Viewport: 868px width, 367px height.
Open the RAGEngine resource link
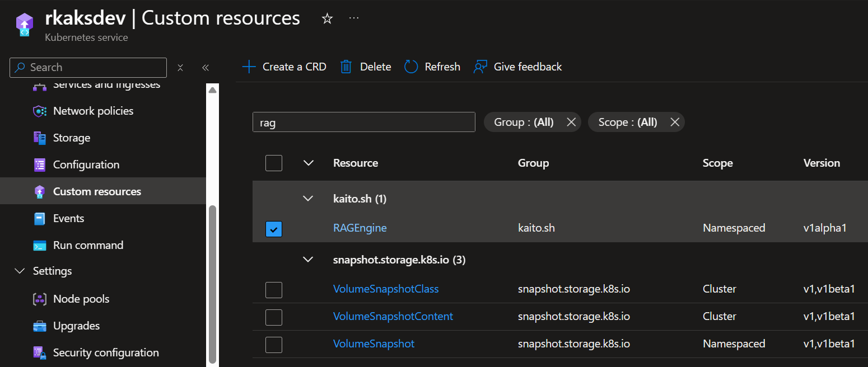[x=360, y=228]
